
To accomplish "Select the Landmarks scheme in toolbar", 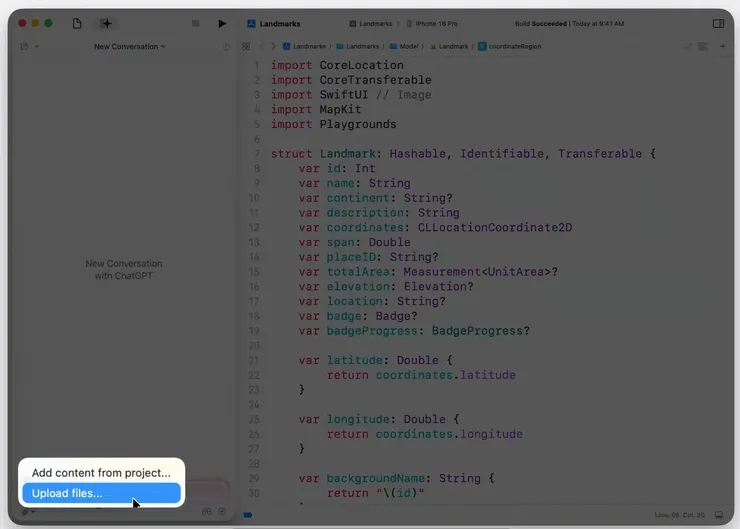I will (x=371, y=24).
